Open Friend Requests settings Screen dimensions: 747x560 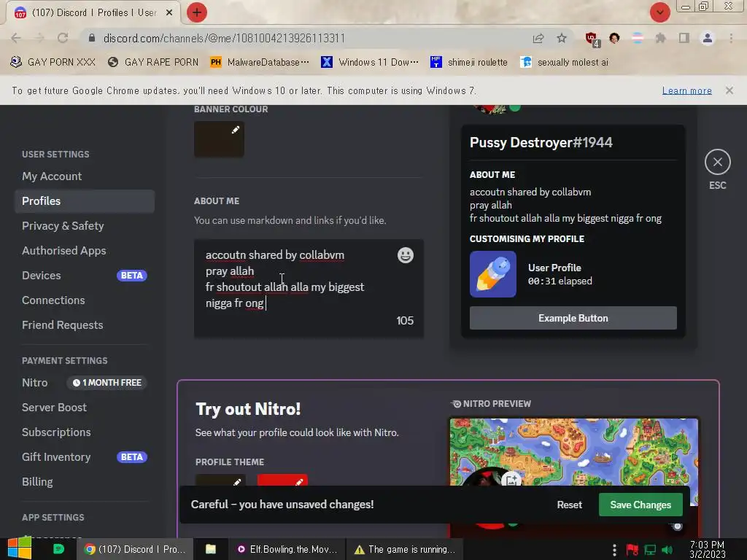(x=85, y=324)
